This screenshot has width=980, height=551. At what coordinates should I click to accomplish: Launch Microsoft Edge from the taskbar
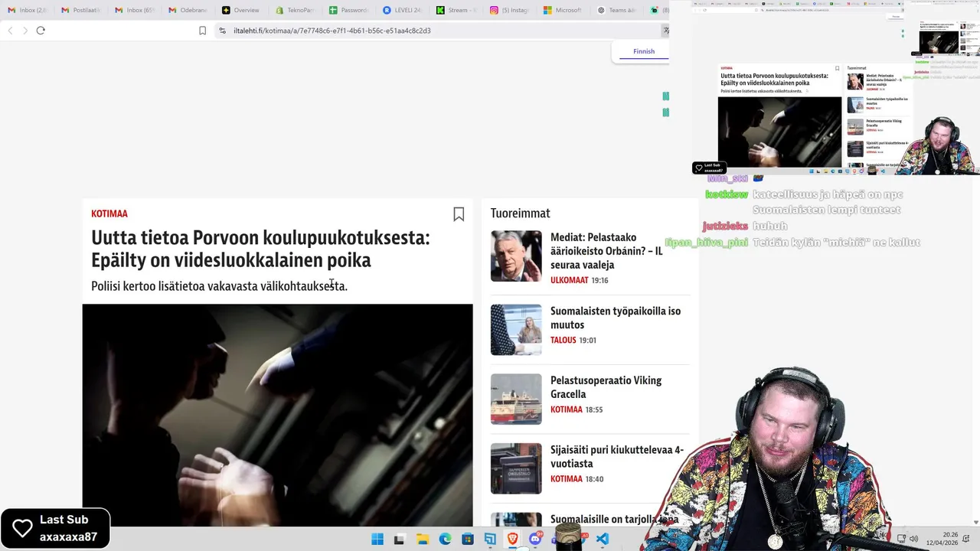coord(445,539)
